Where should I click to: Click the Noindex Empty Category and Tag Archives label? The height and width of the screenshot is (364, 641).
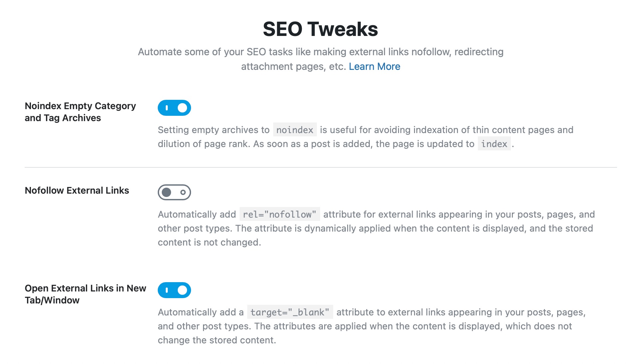(80, 111)
